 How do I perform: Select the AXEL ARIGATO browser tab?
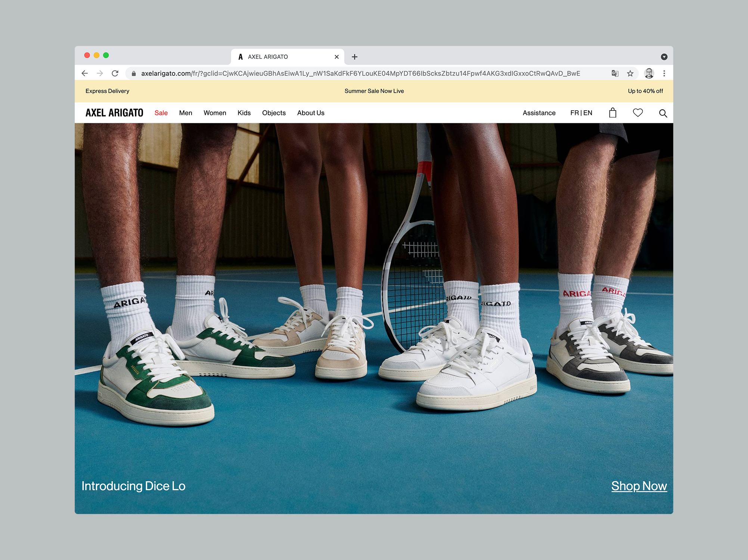[288, 57]
